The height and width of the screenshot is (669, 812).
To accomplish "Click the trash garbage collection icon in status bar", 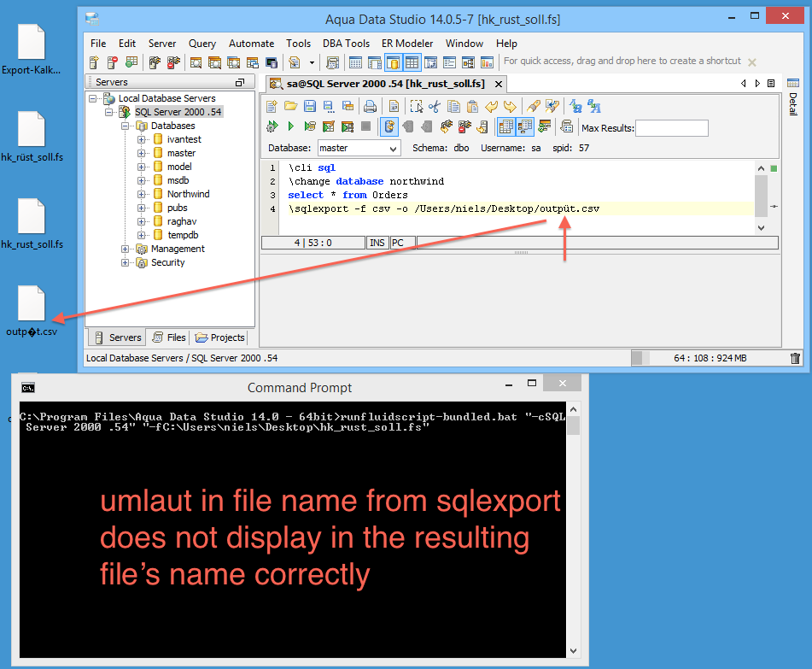I will point(796,358).
